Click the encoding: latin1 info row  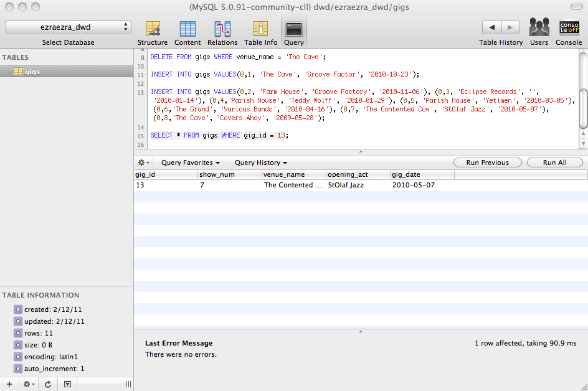[x=45, y=357]
